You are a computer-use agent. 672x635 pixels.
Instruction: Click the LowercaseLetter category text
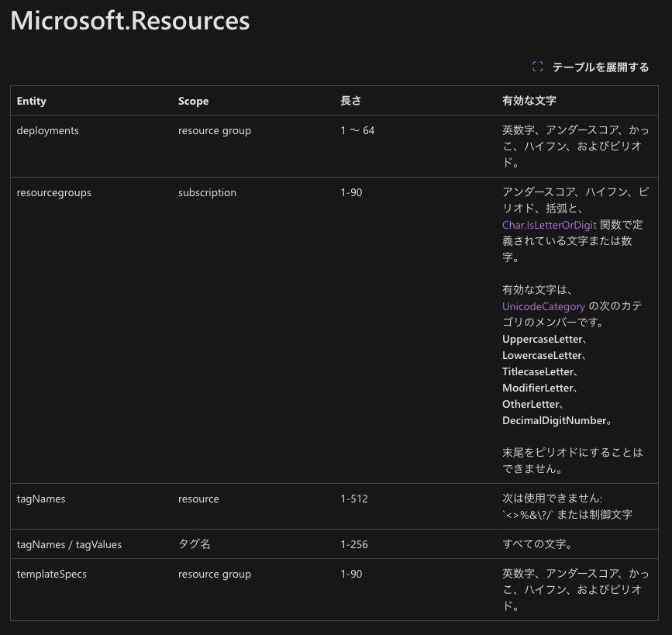click(x=542, y=355)
